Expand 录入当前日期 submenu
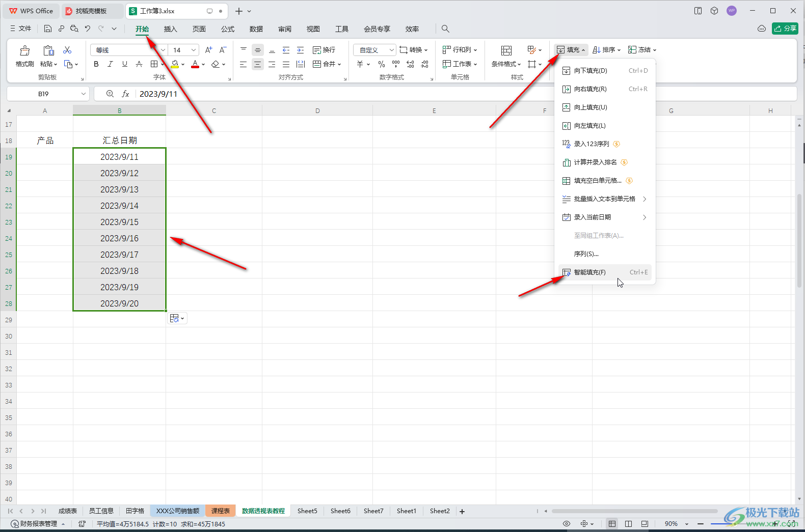The image size is (805, 532). pos(605,217)
